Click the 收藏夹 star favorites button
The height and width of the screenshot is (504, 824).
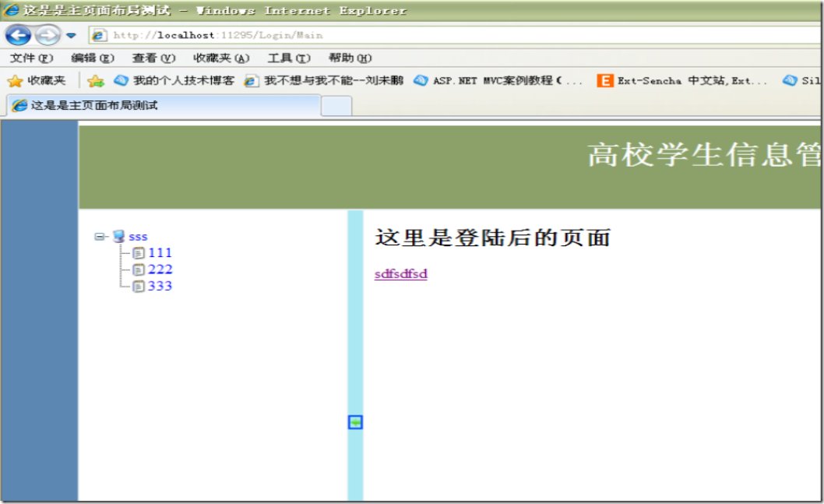pos(37,80)
